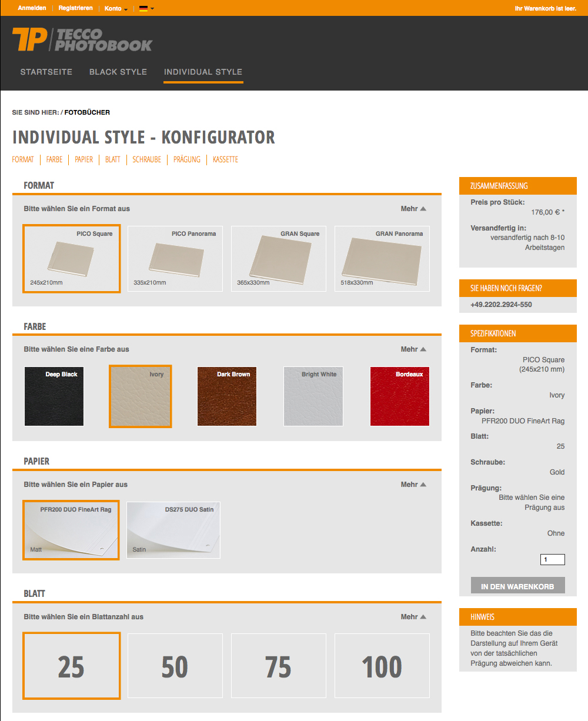Go to the Startseite tab

(x=46, y=72)
